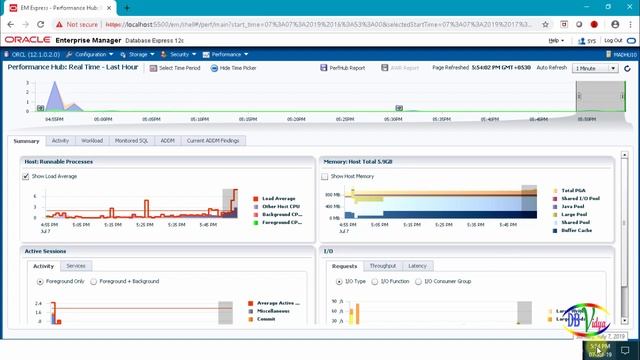640x360 pixels.
Task: Click the browser back arrow
Action: pos(11,24)
